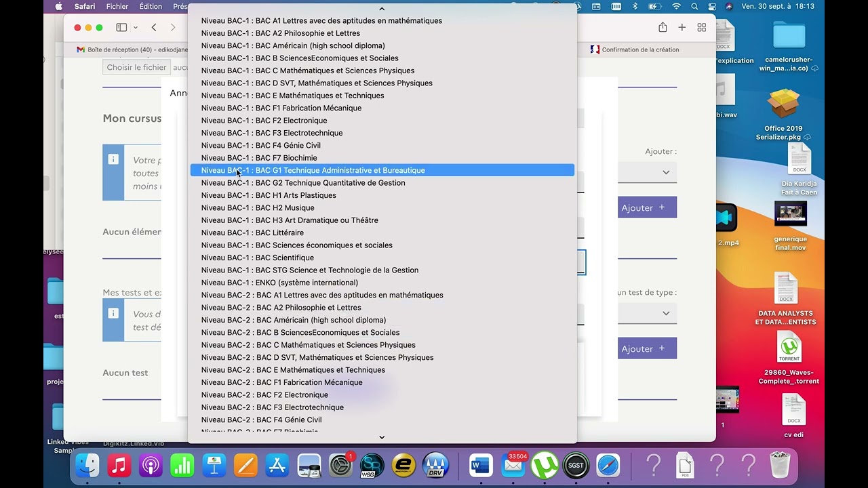Choose BAC-1 BAC F2 Electronique option

(x=382, y=121)
